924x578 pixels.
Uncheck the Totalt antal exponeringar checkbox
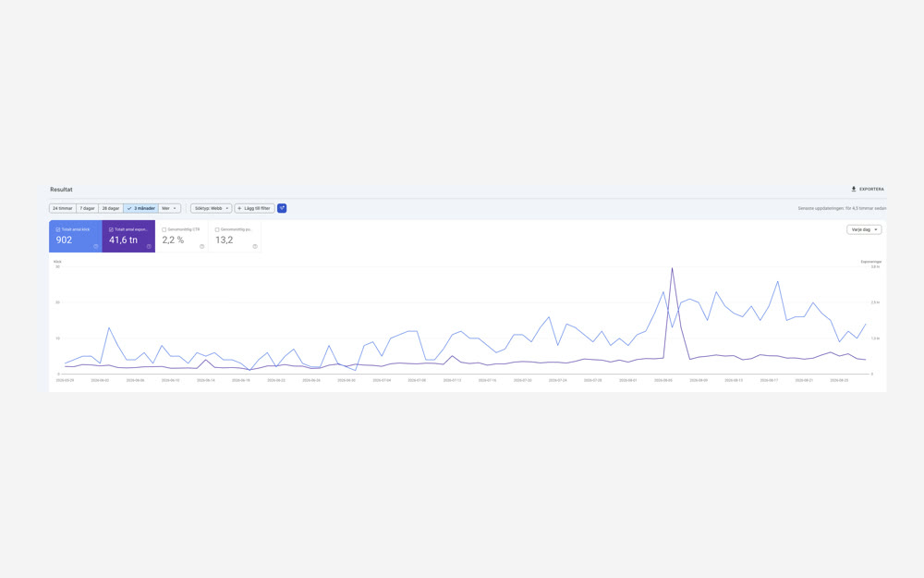coord(111,229)
